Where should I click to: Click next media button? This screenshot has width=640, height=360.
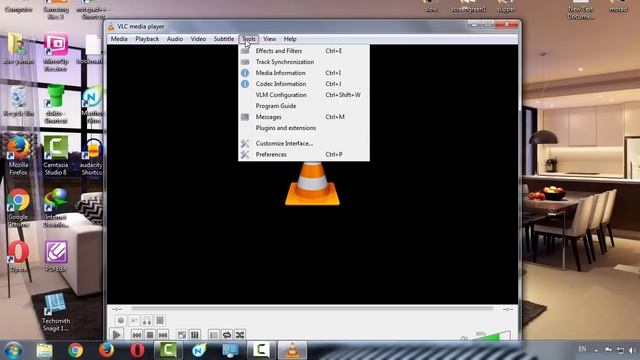coord(163,335)
